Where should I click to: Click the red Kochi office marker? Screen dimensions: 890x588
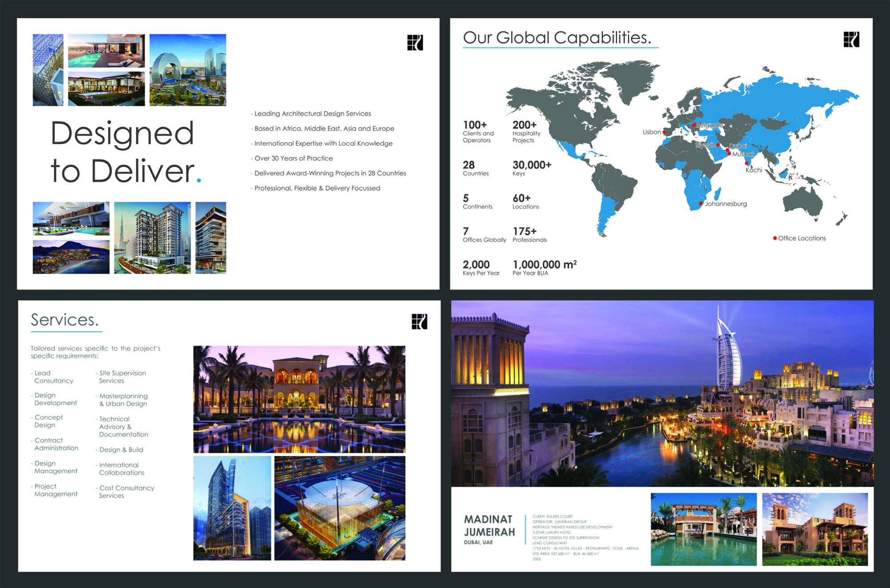point(747,163)
